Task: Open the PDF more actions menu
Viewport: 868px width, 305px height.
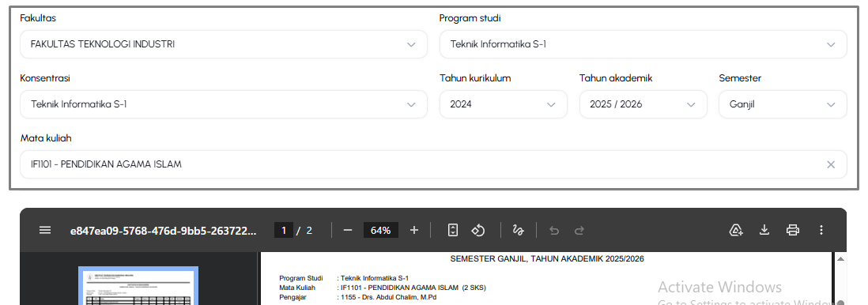Action: point(821,230)
